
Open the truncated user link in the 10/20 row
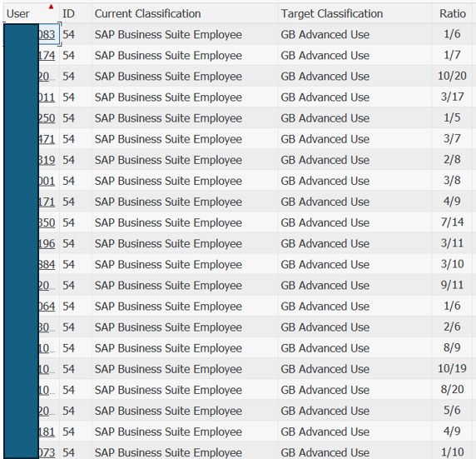click(47, 77)
